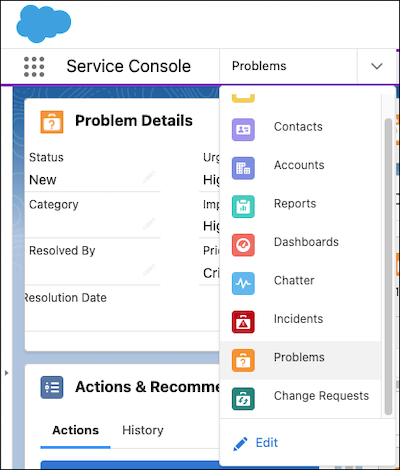This screenshot has width=400, height=470.
Task: Click the Problems navigation item selector
Action: [289, 66]
